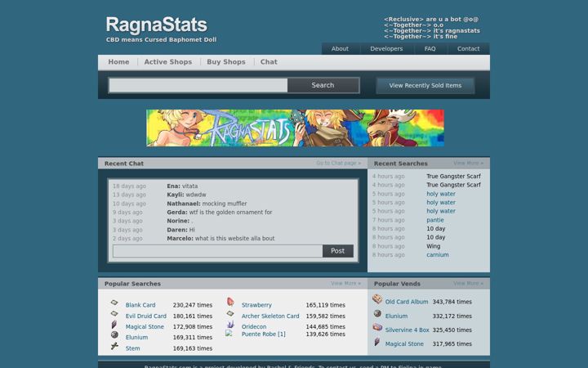Click the Wing recent search entry
The height and width of the screenshot is (368, 588).
(x=433, y=246)
